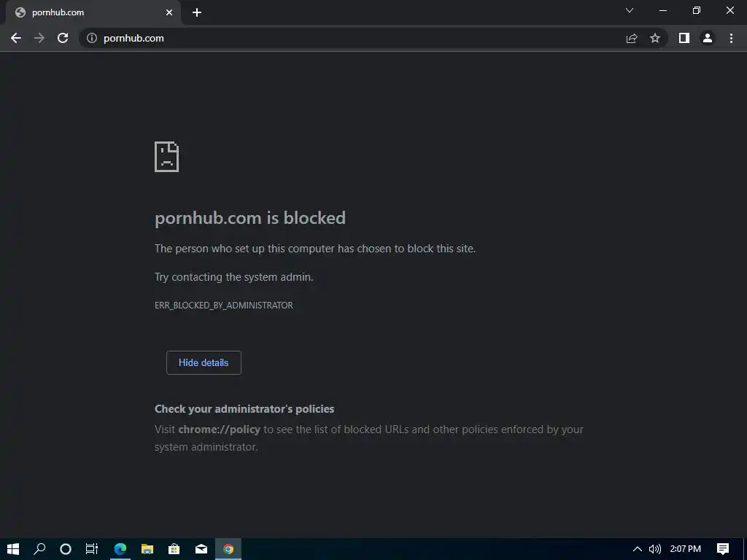Click the tab's globe favicon
The image size is (747, 560).
20,12
